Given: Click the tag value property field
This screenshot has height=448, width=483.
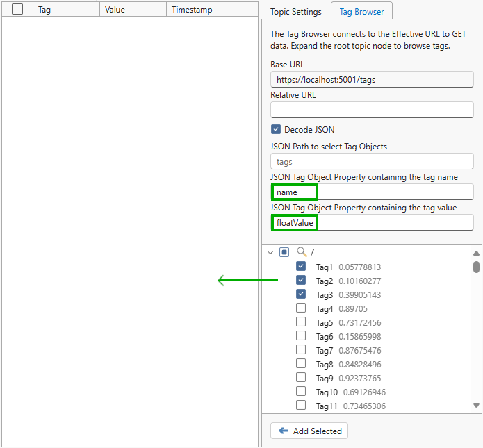Looking at the screenshot, I should 372,223.
